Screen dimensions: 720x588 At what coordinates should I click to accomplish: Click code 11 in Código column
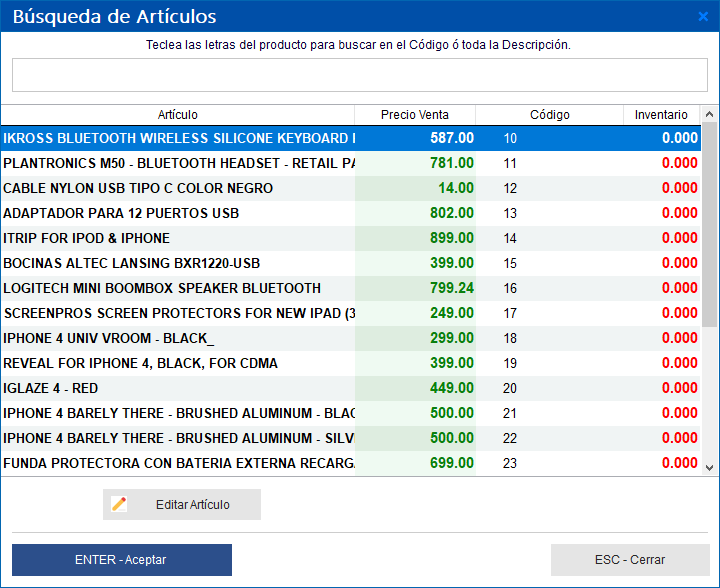pos(510,164)
